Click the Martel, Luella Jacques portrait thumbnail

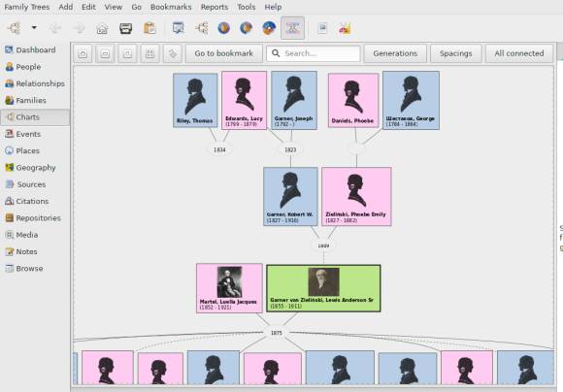pyautogui.click(x=229, y=282)
